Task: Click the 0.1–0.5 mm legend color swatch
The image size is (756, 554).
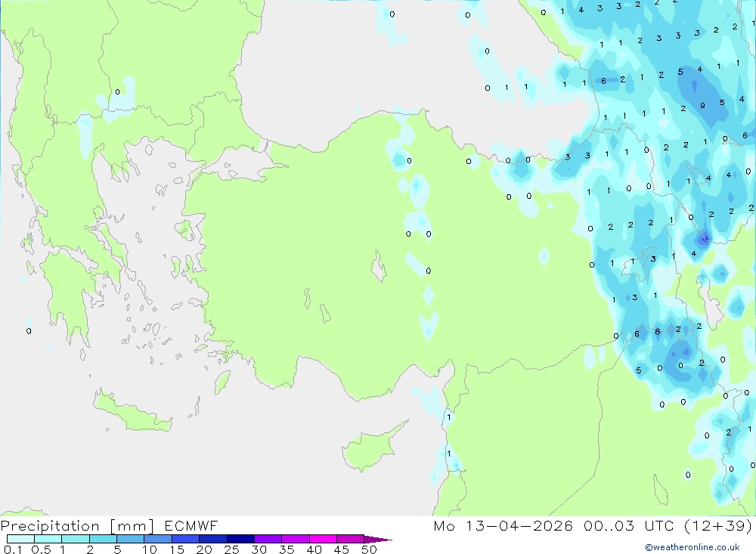Action: [20, 539]
